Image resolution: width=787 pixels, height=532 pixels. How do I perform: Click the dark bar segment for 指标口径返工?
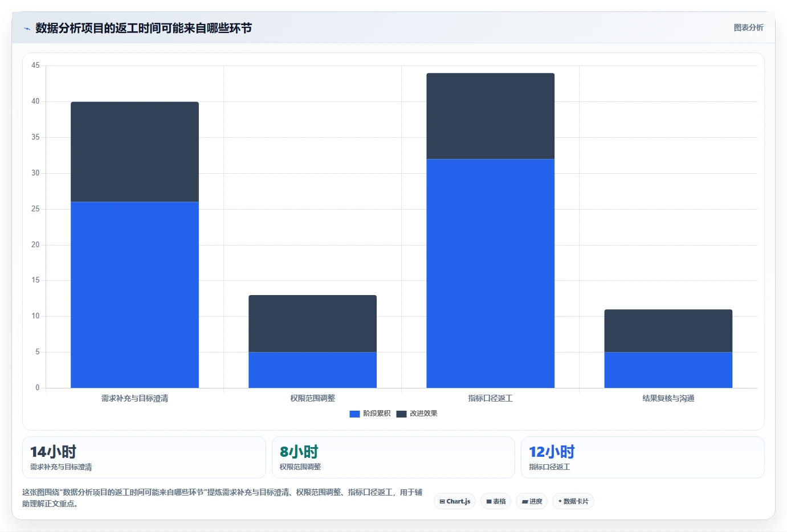point(490,116)
